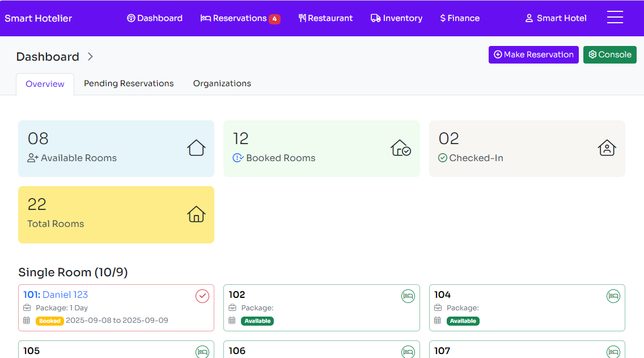The width and height of the screenshot is (644, 358).
Task: Click the clock icon beside Booked Rooms
Action: 238,158
